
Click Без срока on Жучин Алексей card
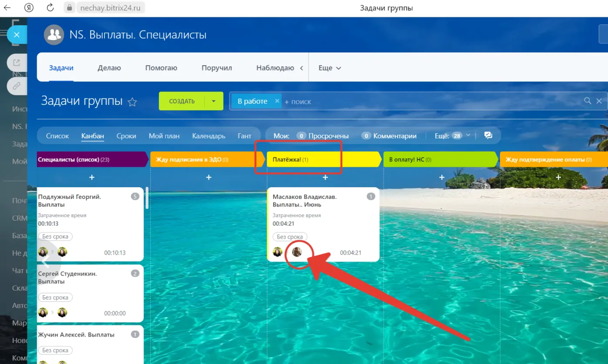[x=55, y=350]
